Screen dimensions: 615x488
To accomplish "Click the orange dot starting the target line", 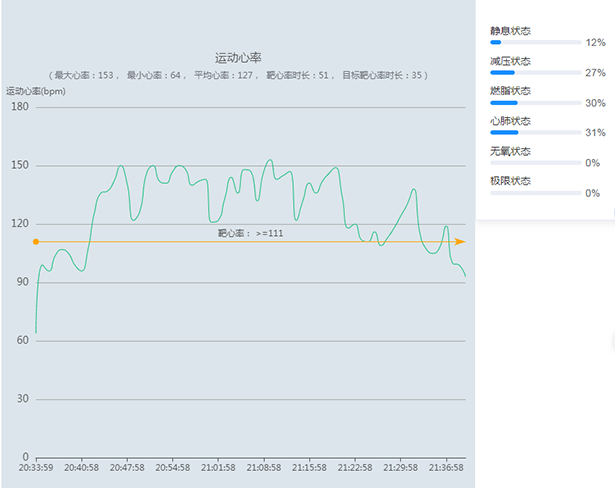I will tap(36, 242).
